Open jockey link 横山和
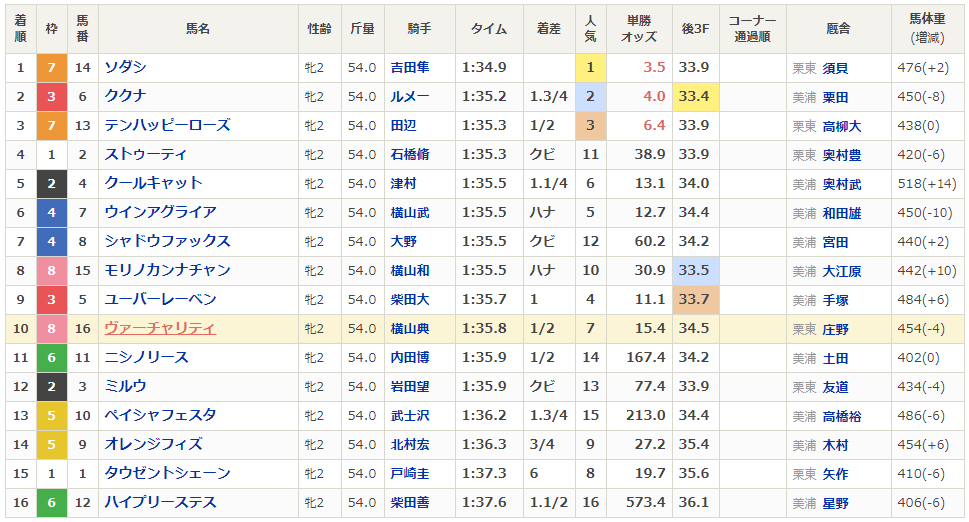The width and height of the screenshot is (969, 522). click(x=410, y=271)
